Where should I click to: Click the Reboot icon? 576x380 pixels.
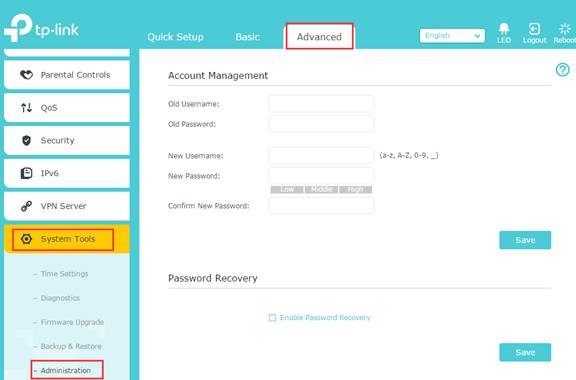click(565, 33)
